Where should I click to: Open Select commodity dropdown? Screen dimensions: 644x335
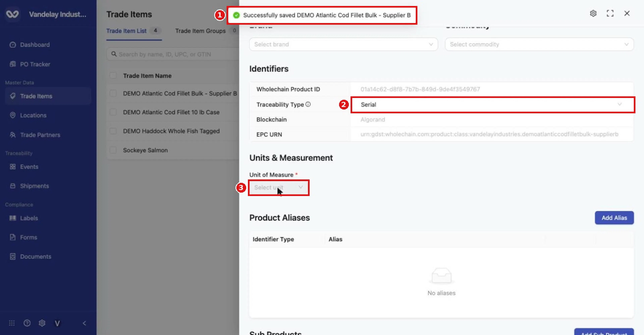point(539,44)
